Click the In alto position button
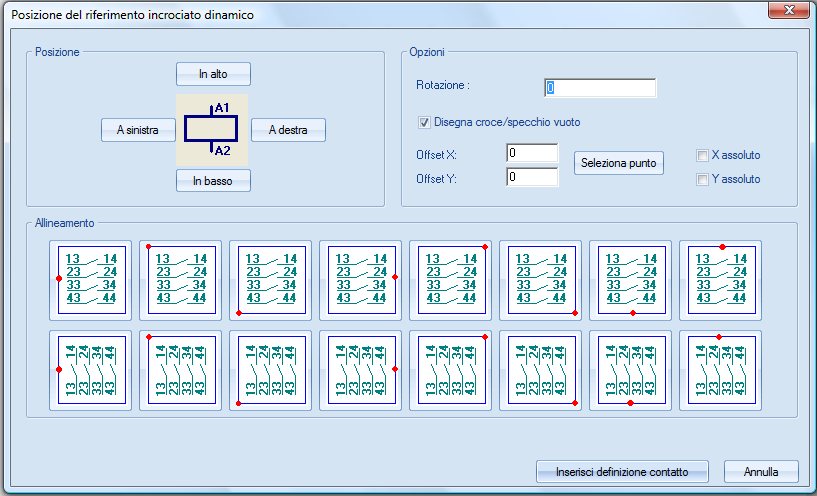The width and height of the screenshot is (817, 496). (x=213, y=74)
